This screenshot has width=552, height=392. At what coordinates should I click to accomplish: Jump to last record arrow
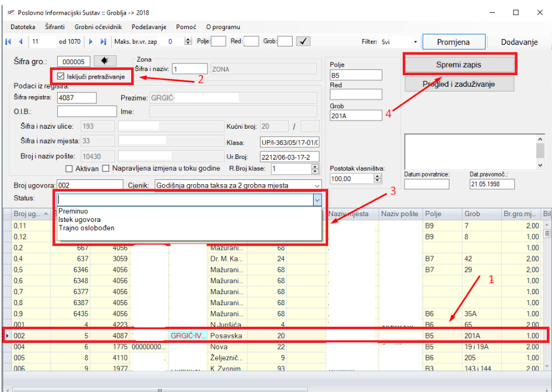point(103,42)
